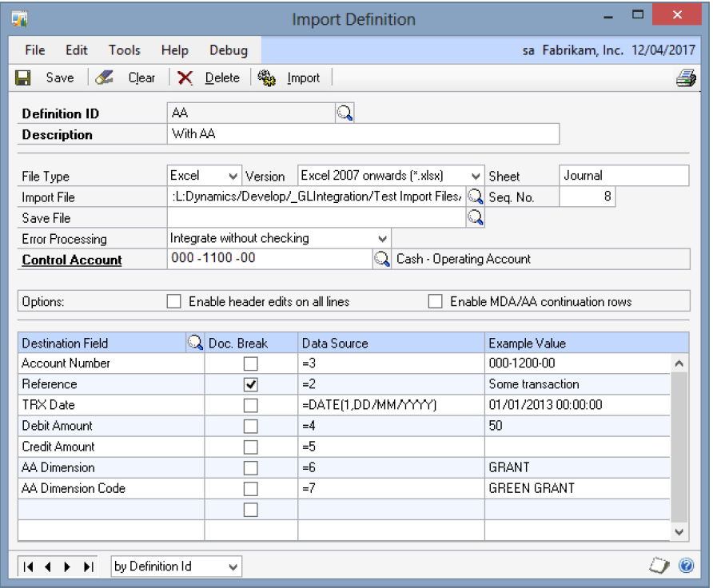Open the Control Account lookup icon
Image resolution: width=713 pixels, height=588 pixels.
[x=382, y=259]
